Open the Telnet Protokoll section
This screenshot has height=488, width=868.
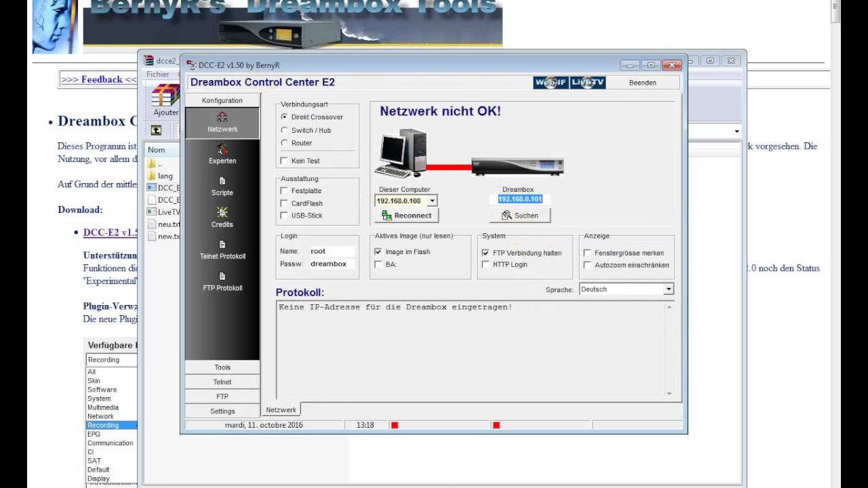click(222, 250)
